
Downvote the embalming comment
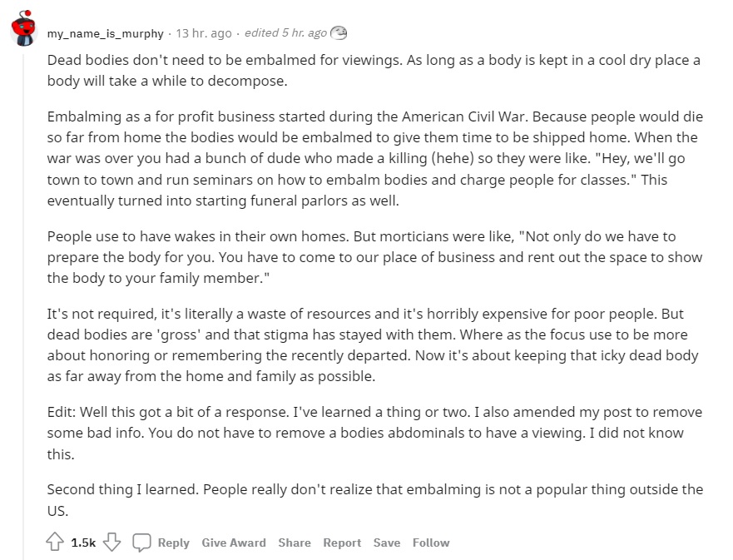click(x=112, y=543)
